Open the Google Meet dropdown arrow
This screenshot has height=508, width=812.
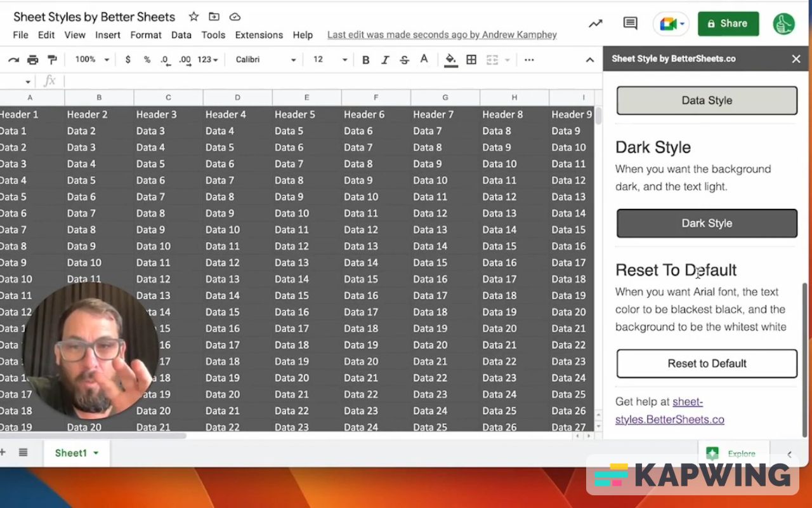682,24
